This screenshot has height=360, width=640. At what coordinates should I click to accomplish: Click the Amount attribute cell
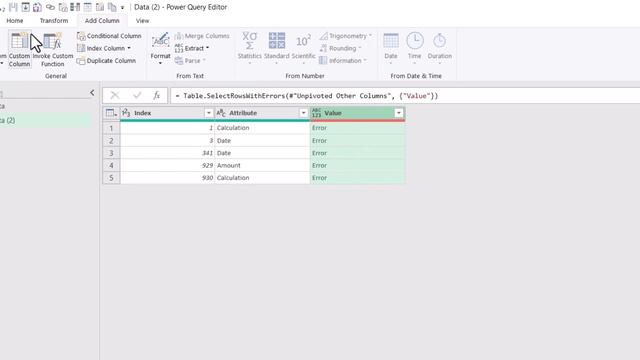pos(262,165)
